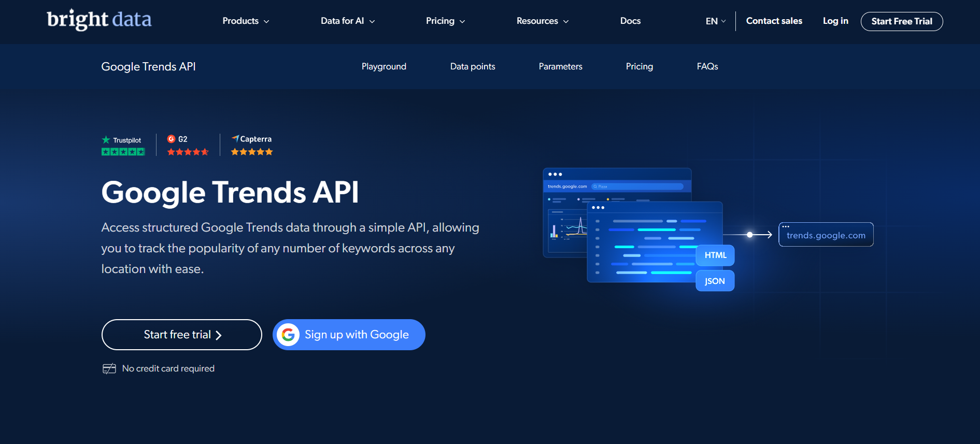This screenshot has height=444, width=980.
Task: Jump to the FAQs section
Action: pyautogui.click(x=707, y=66)
